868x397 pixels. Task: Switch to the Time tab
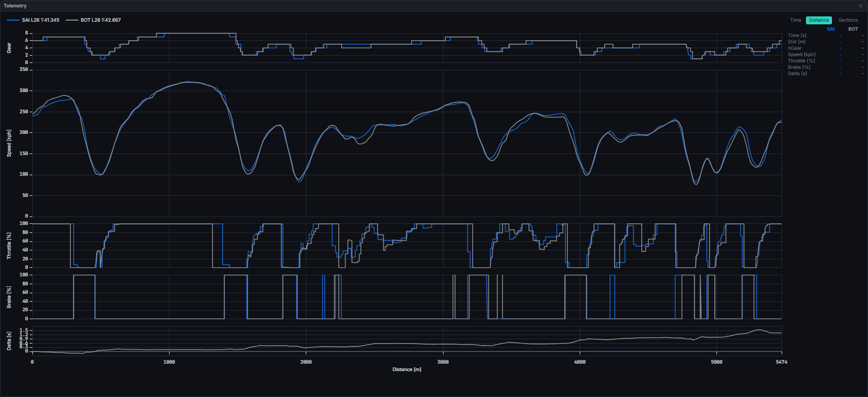795,20
